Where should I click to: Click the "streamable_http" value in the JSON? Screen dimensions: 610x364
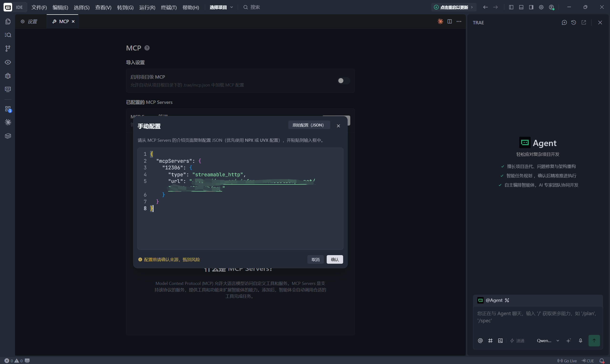(218, 174)
